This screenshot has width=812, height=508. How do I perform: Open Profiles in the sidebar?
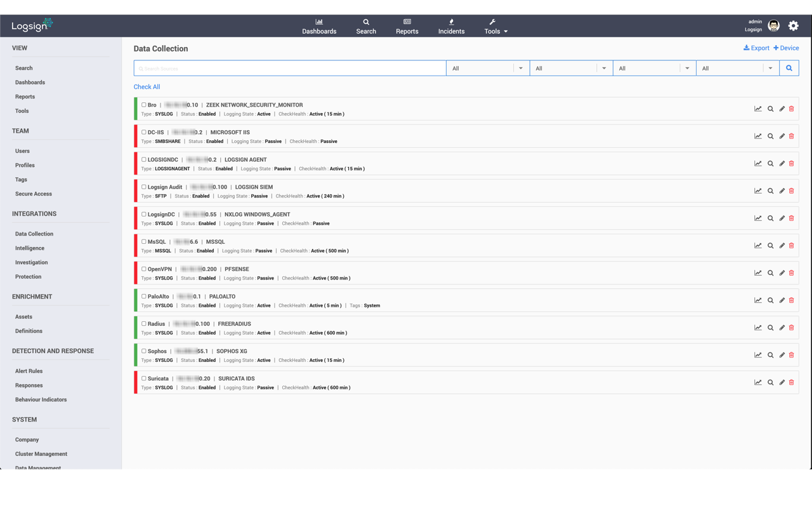[25, 165]
